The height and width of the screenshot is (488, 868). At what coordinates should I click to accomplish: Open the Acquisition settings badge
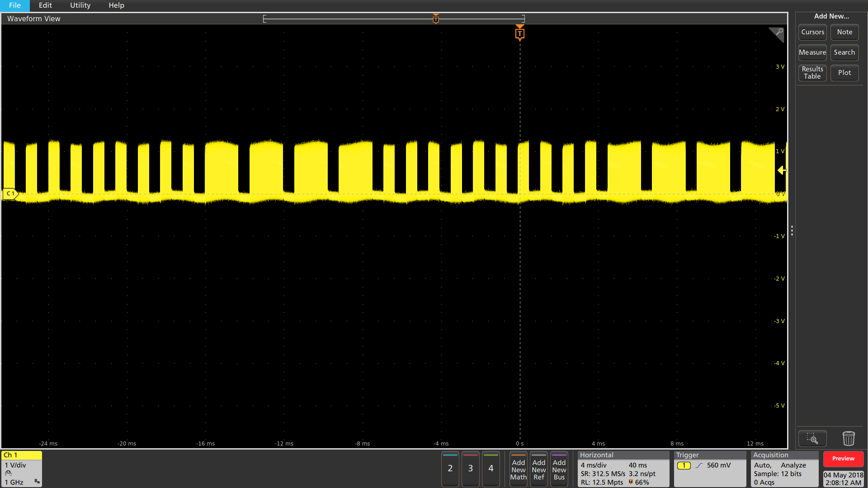[784, 469]
